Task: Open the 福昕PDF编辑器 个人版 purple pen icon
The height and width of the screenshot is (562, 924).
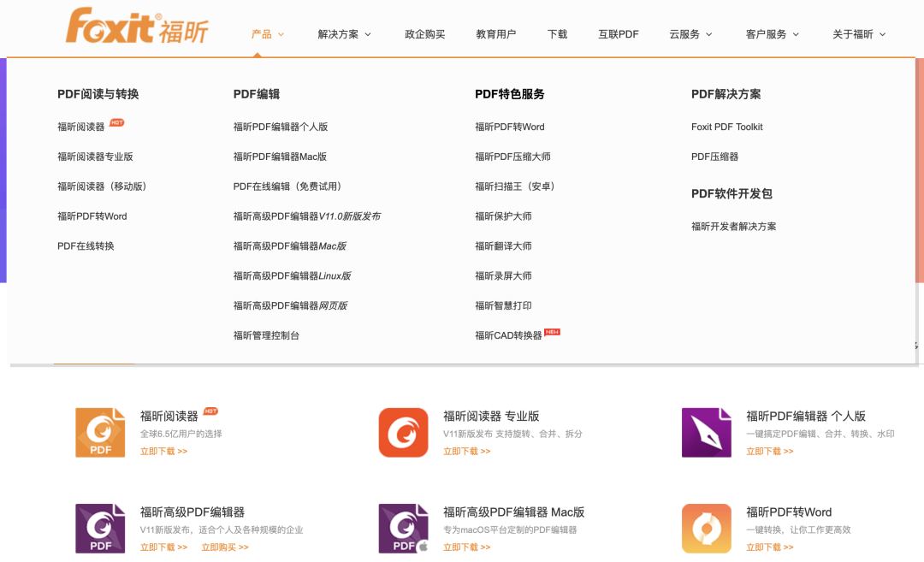Action: (706, 432)
